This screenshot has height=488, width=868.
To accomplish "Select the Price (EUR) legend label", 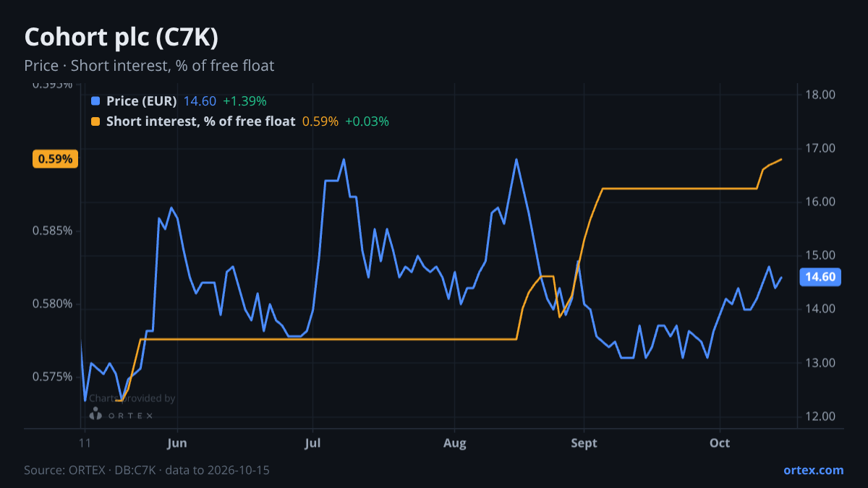I will 141,101.
